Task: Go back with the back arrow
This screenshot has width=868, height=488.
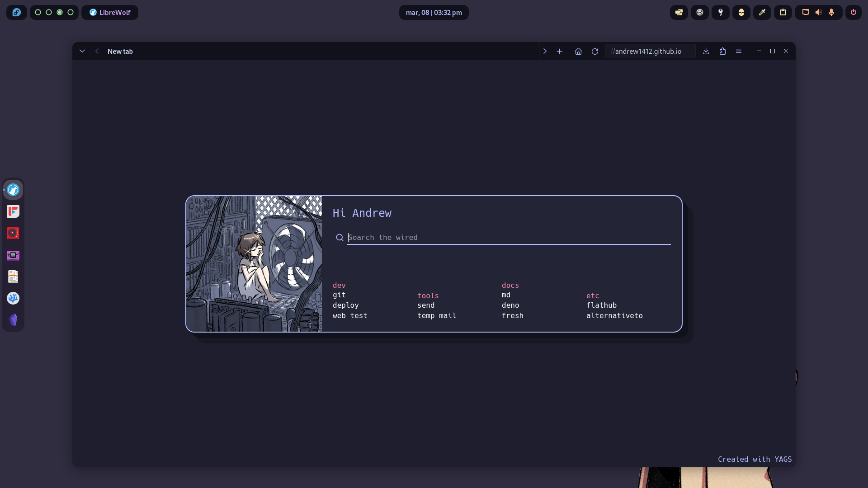Action: tap(97, 51)
